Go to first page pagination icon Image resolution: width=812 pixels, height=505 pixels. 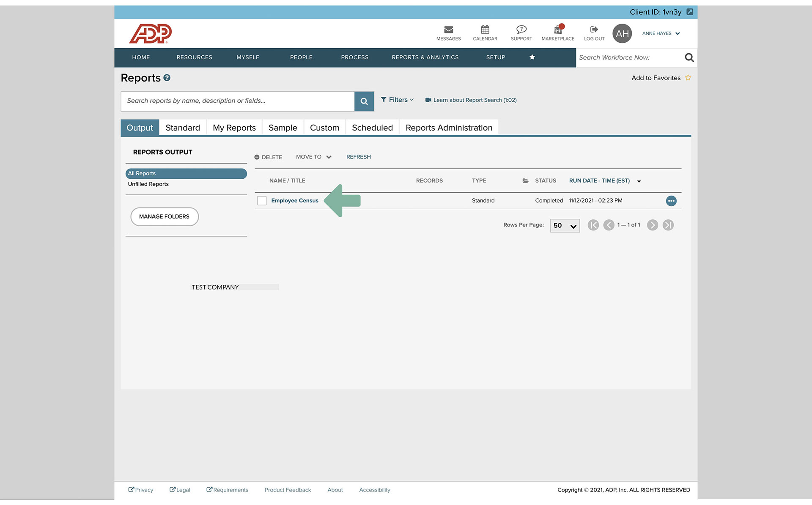[593, 225]
